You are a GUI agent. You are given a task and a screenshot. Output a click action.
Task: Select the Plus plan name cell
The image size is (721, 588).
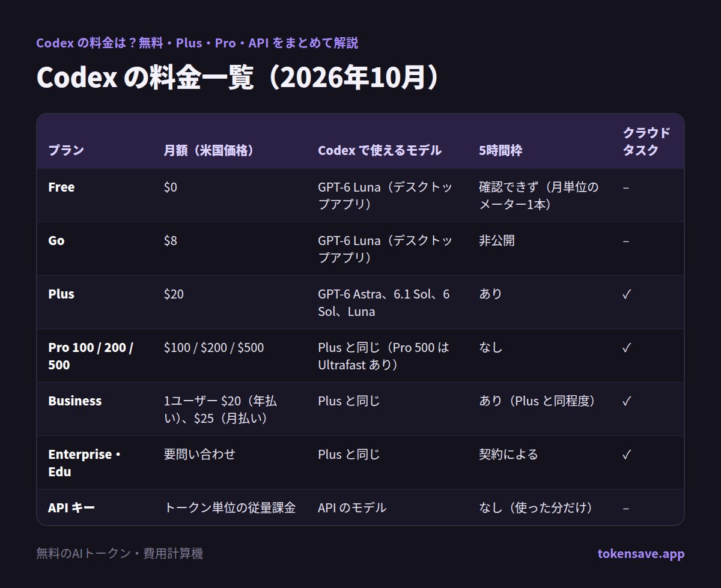[x=61, y=294]
